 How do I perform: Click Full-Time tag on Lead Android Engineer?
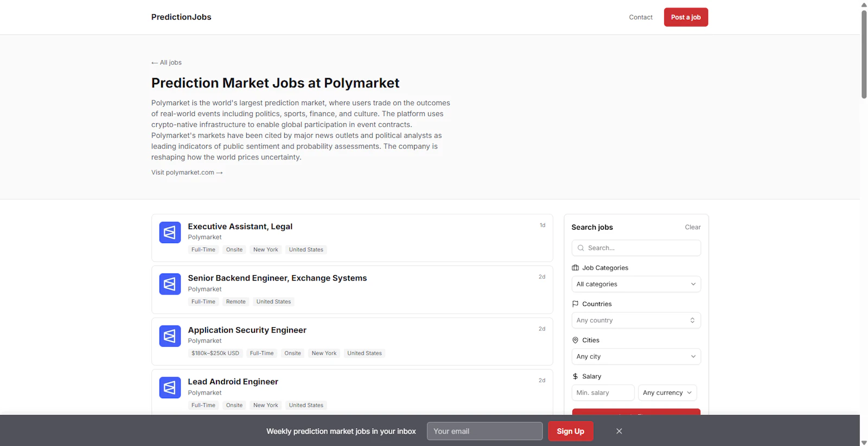click(x=203, y=405)
